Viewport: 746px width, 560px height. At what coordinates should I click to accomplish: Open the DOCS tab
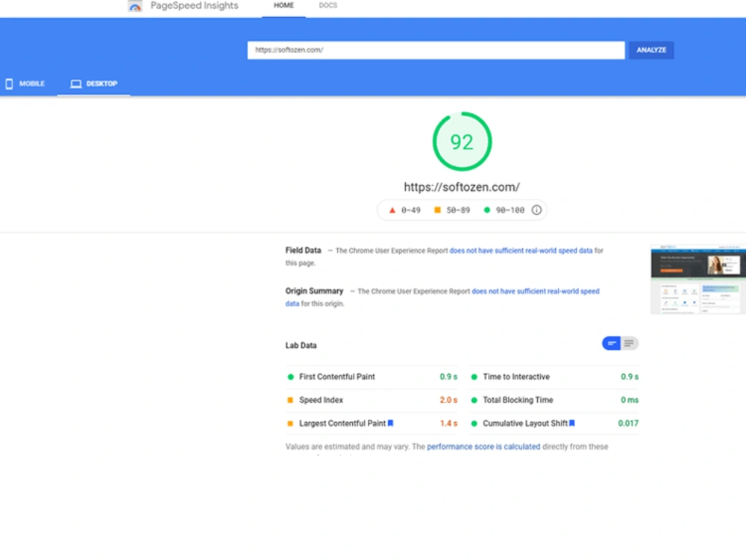click(x=327, y=6)
